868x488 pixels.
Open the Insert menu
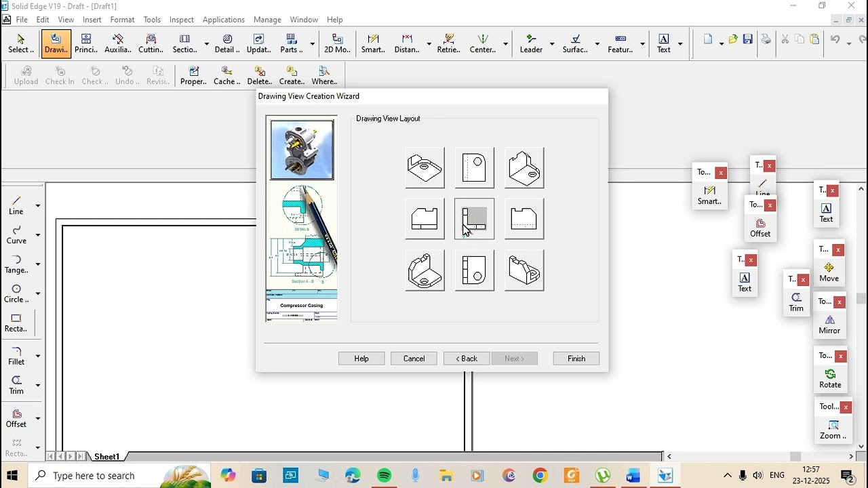coord(92,20)
